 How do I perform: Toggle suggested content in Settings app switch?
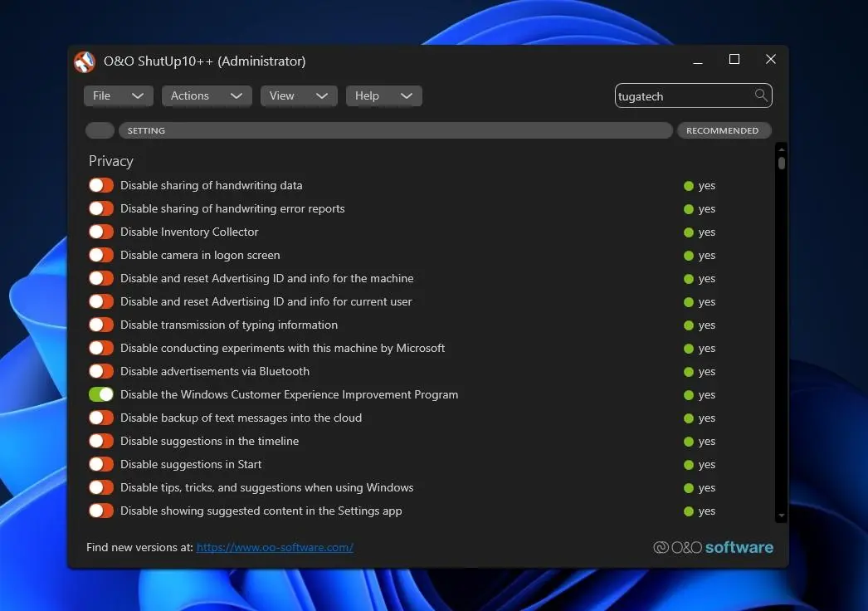coord(100,511)
